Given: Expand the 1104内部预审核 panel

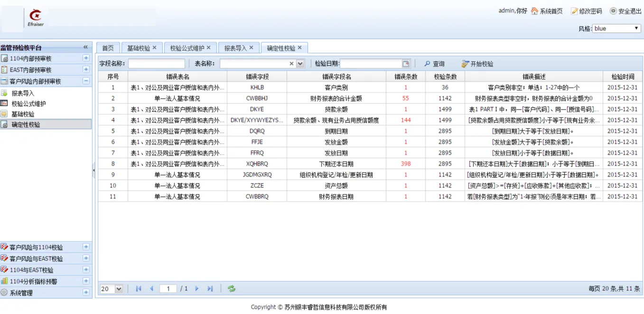Looking at the screenshot, I should (x=86, y=58).
